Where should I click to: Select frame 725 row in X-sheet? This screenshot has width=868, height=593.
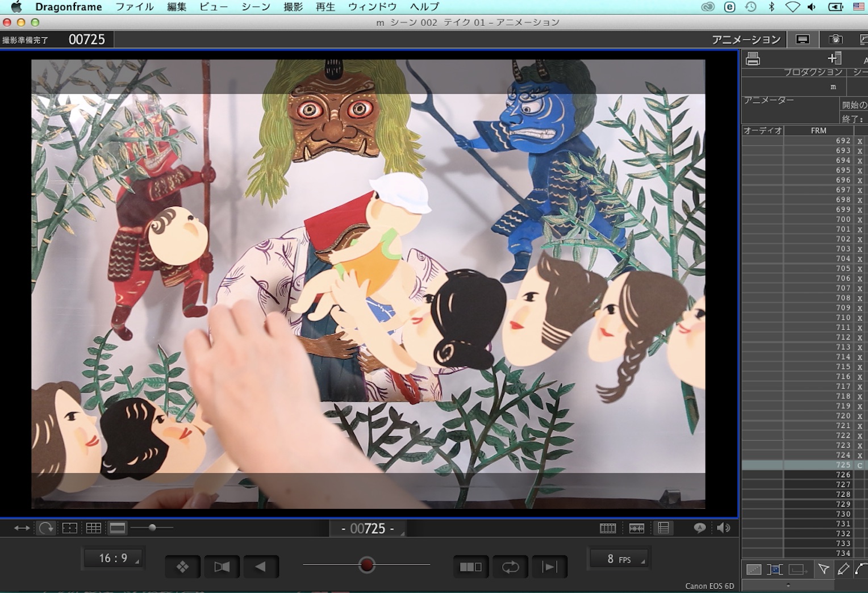(x=804, y=465)
